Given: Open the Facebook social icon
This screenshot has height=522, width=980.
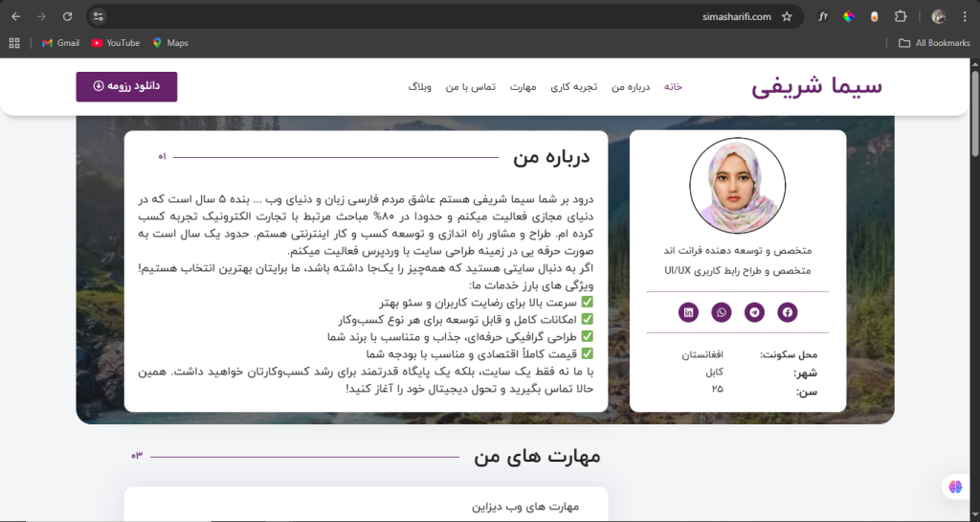Looking at the screenshot, I should [x=788, y=312].
